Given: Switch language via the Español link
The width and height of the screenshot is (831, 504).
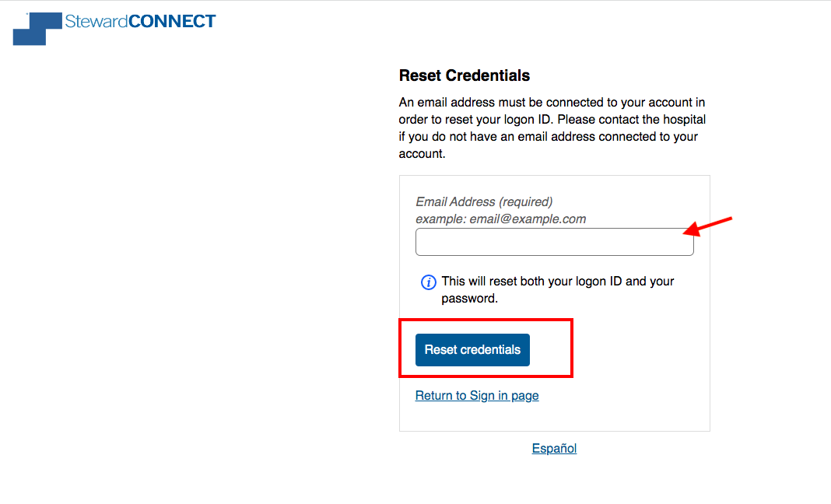Looking at the screenshot, I should point(554,448).
